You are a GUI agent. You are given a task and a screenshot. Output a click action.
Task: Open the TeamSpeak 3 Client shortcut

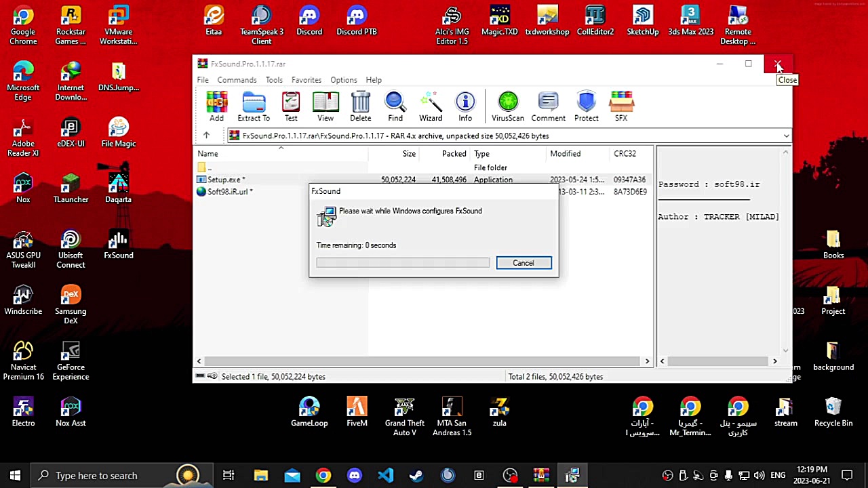261,26
